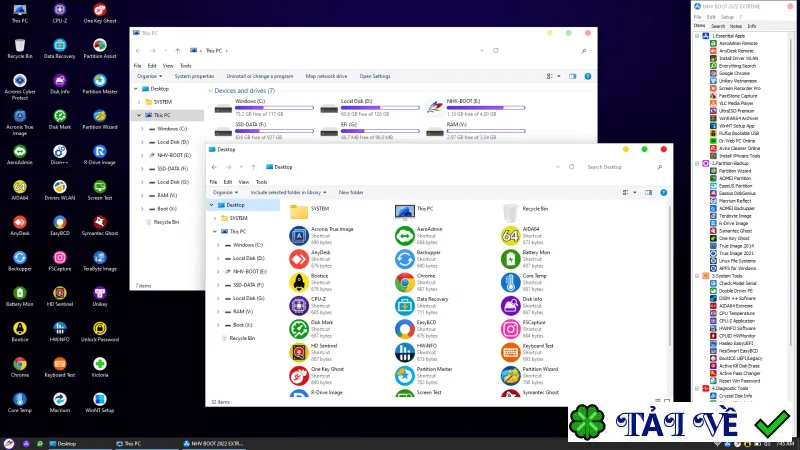Expand SSD-DATA (F:) in Desktop navigation tree
800x450 pixels.
point(218,285)
